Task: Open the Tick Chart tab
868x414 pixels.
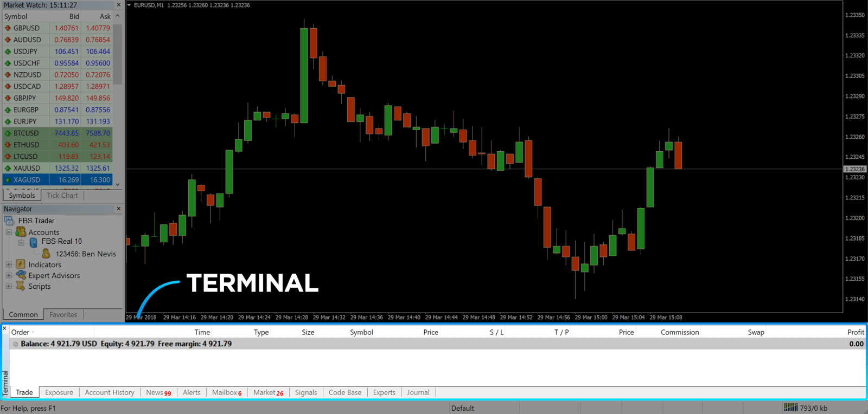Action: coord(62,196)
